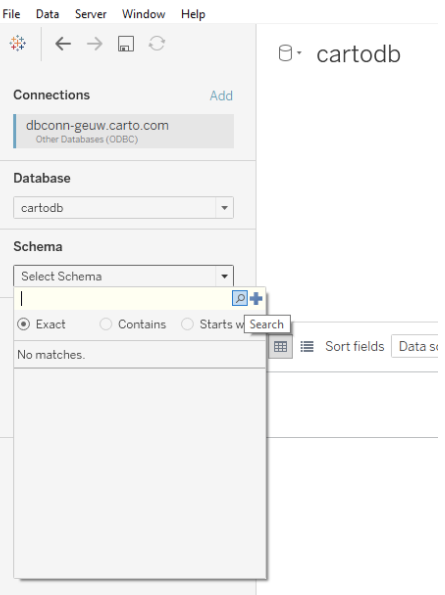Screen dimensions: 445x595
Task: Click the cartodb data source title
Action: point(359,54)
